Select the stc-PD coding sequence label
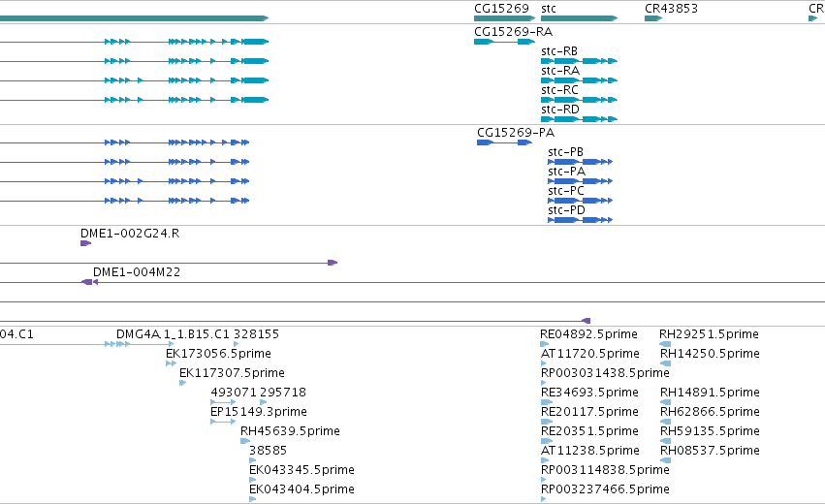 [x=566, y=210]
